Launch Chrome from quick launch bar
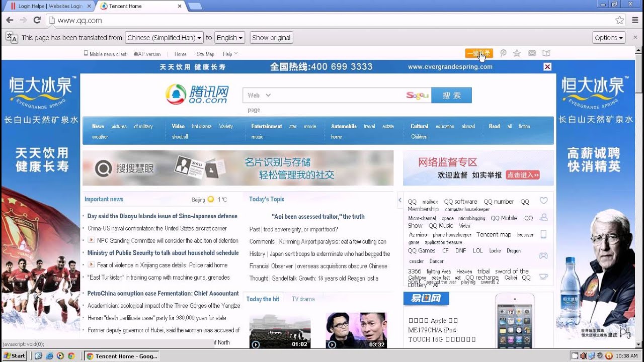 click(71, 355)
